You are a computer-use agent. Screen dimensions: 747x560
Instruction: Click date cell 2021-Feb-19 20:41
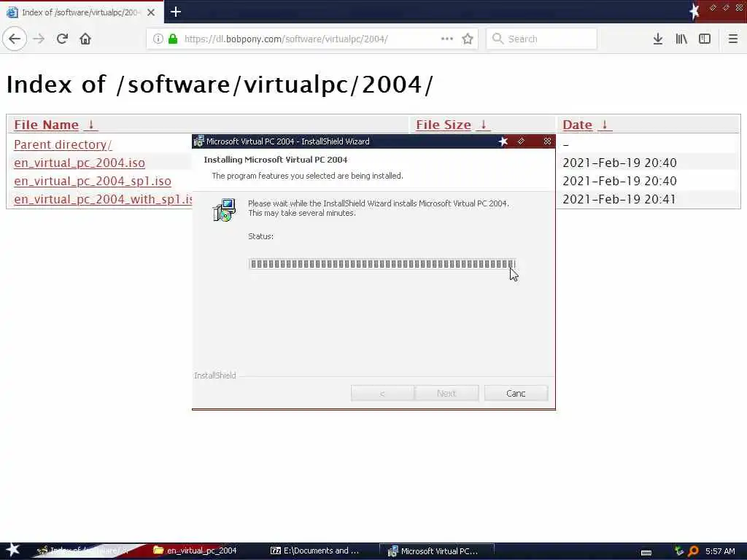point(619,199)
